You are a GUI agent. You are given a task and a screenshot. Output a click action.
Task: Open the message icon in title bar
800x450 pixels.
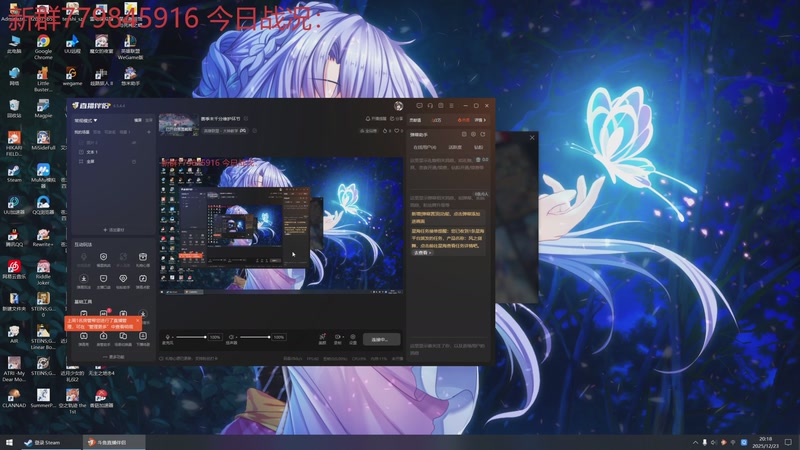[x=419, y=106]
